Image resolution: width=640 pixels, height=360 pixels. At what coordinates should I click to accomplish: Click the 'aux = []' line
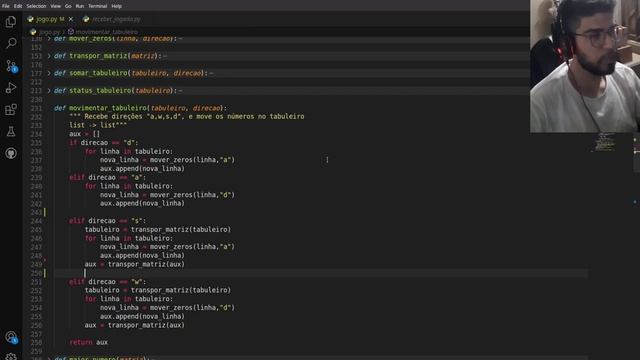(84, 134)
